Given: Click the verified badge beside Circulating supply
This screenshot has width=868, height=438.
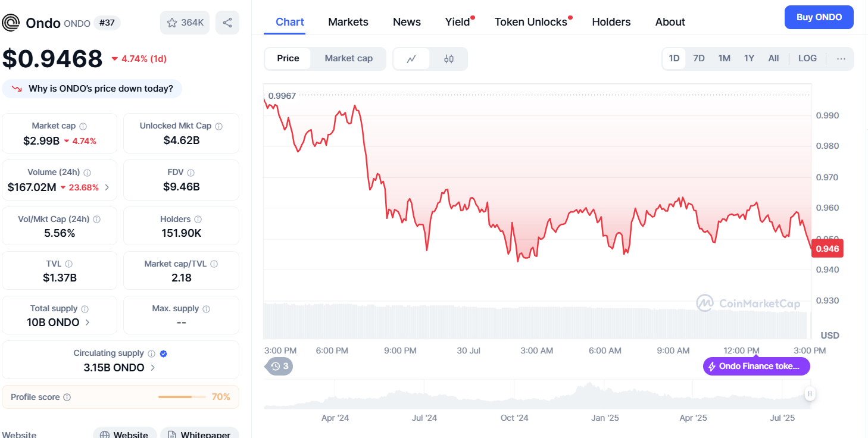Looking at the screenshot, I should 164,353.
